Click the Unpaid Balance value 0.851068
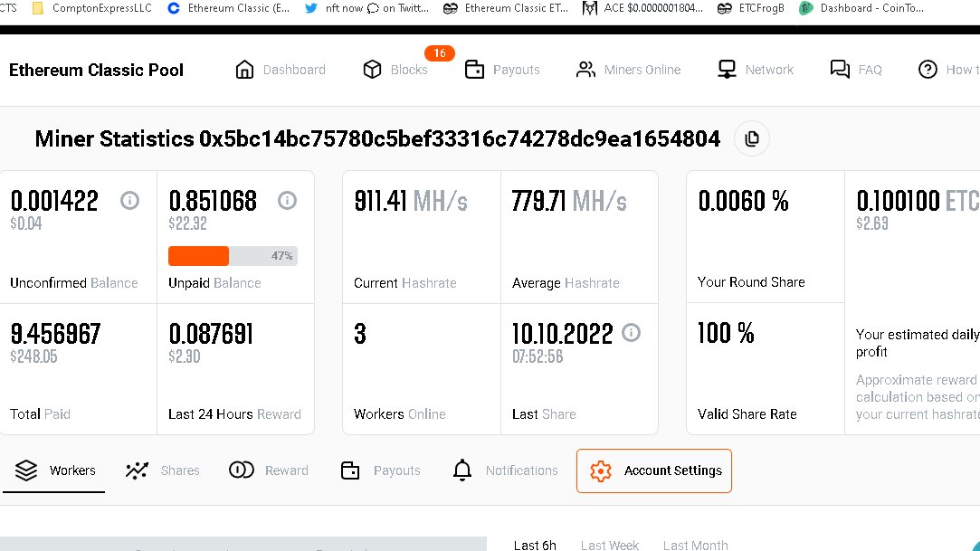 pos(213,201)
